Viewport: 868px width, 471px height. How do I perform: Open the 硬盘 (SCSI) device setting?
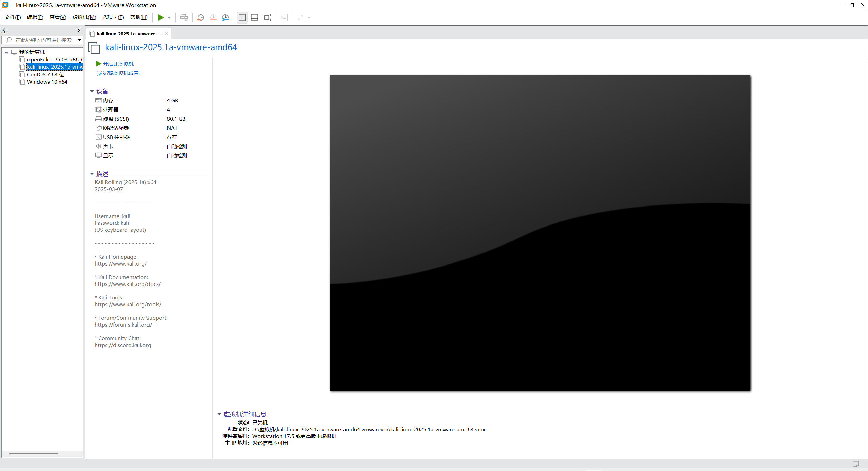coord(116,119)
